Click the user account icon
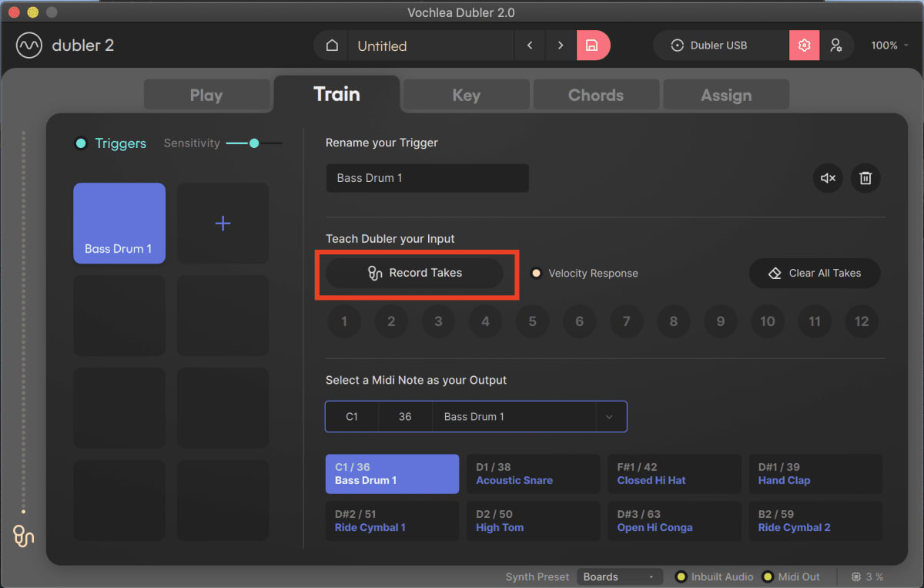The width and height of the screenshot is (924, 588). [837, 45]
